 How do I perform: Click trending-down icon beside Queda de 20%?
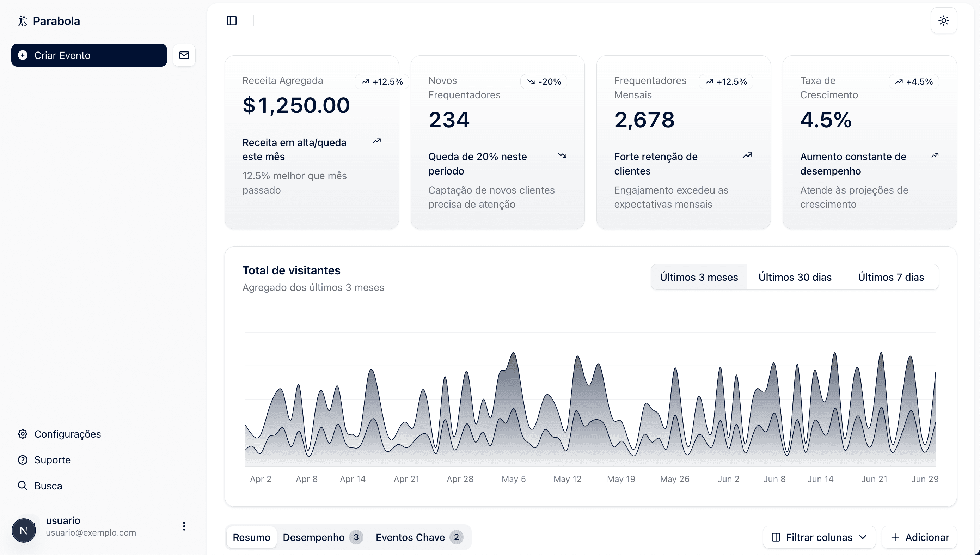562,155
